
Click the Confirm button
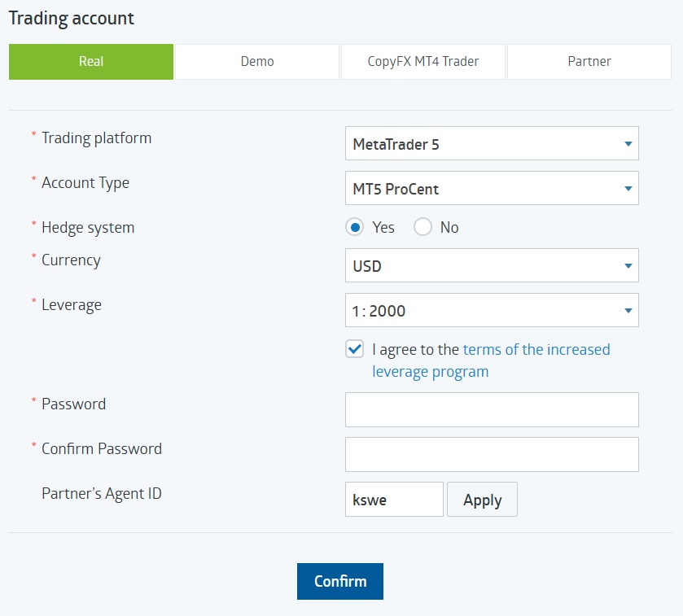[340, 581]
